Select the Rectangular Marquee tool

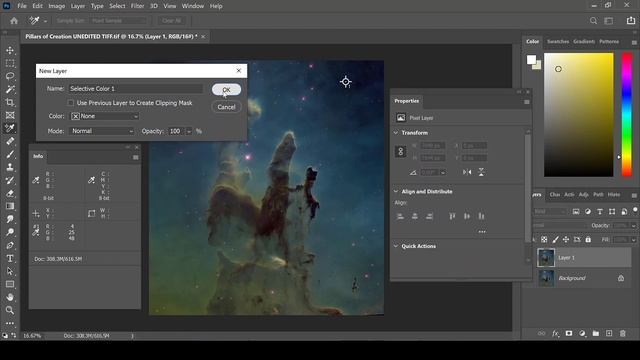[10, 63]
